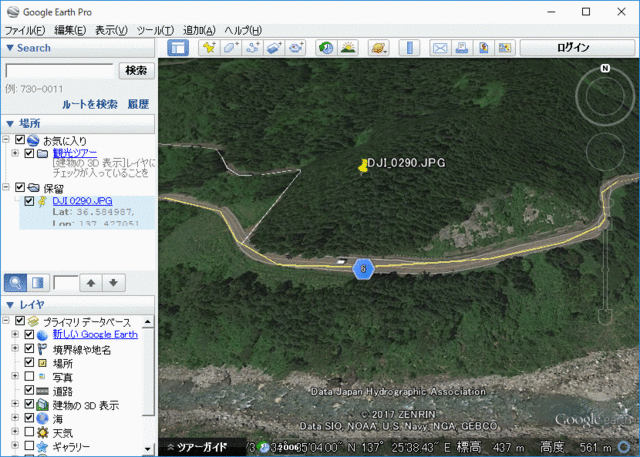The height and width of the screenshot is (457, 640).
Task: Open the 追加(A) menu
Action: pyautogui.click(x=199, y=31)
